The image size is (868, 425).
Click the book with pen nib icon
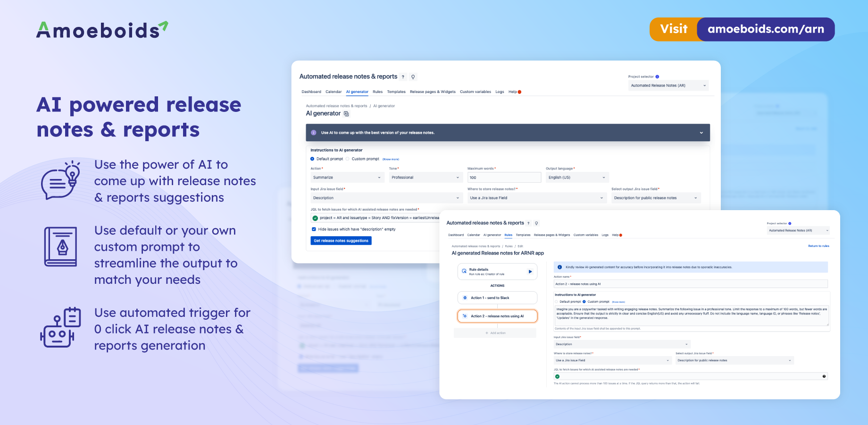tap(61, 246)
